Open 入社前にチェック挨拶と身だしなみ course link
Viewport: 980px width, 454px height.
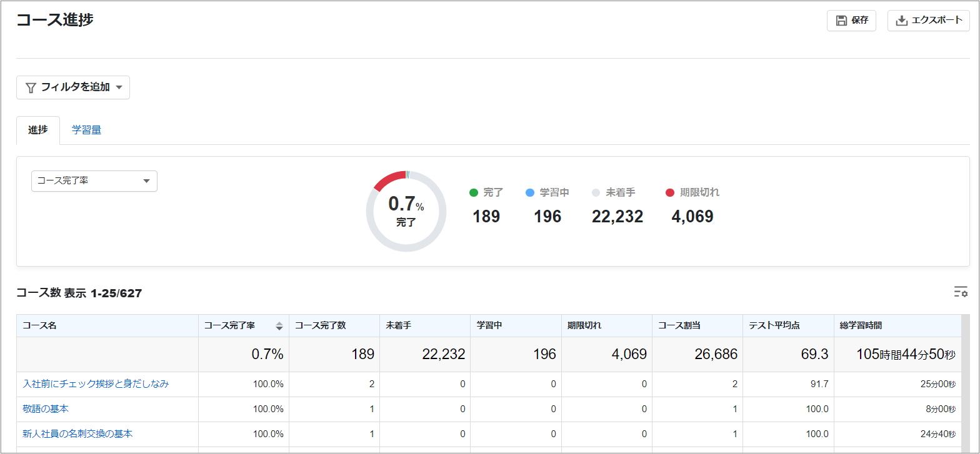(96, 384)
